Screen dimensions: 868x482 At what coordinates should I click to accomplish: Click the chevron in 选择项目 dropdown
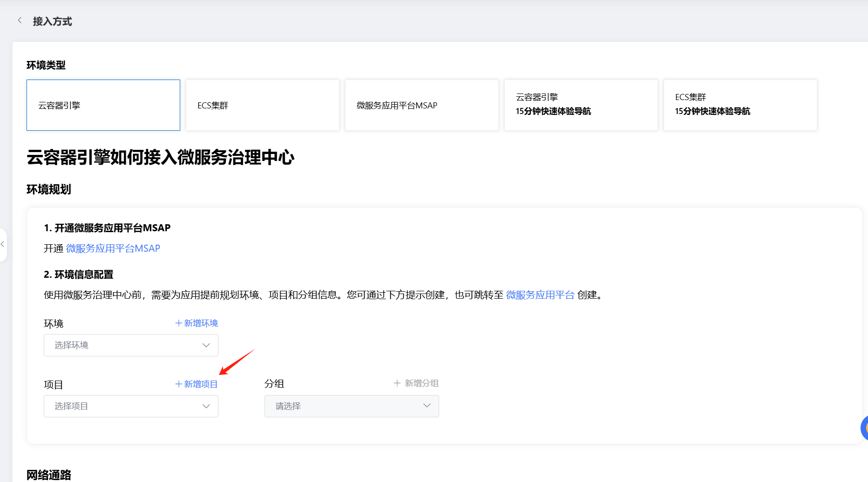tap(206, 406)
